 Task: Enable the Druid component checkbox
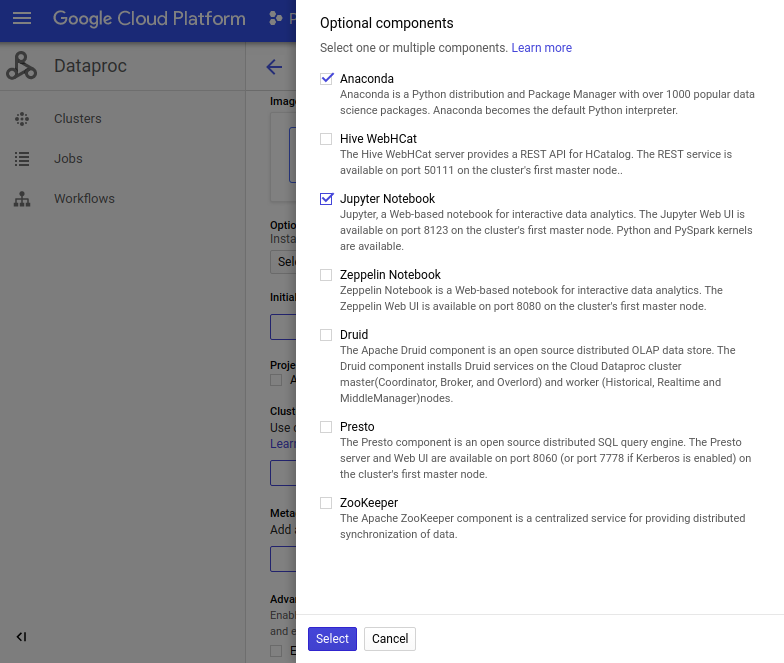(x=326, y=334)
